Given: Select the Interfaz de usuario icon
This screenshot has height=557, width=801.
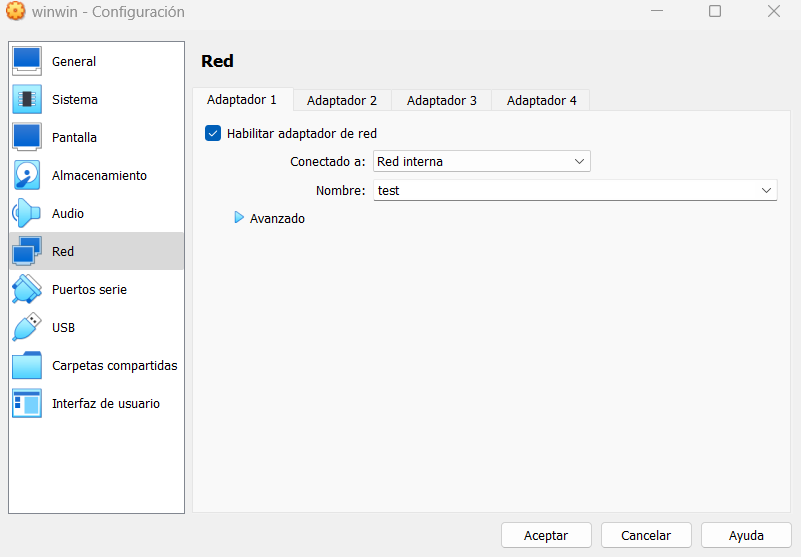Looking at the screenshot, I should [27, 403].
